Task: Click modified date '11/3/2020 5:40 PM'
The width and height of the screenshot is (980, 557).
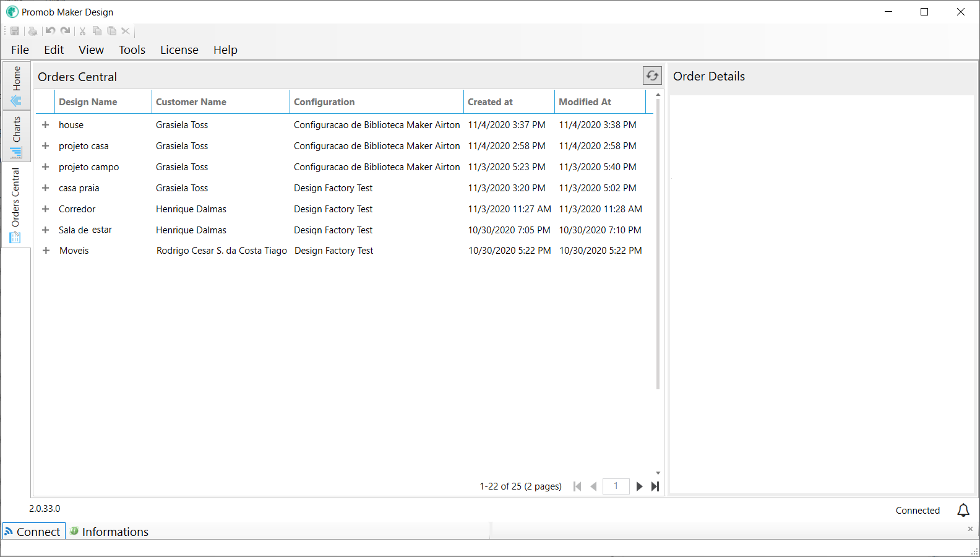Action: (598, 167)
